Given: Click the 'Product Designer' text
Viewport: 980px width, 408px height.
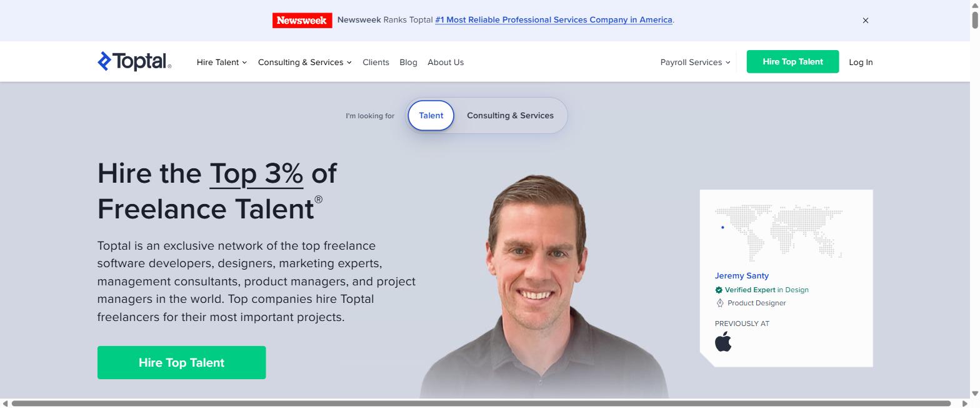Looking at the screenshot, I should click(x=757, y=303).
